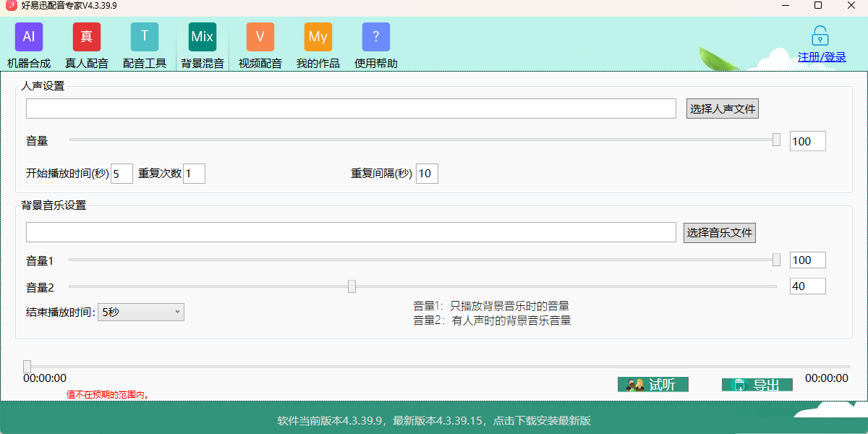Click the lock icon above 注册/登录
Viewport: 868px width, 434px height.
point(820,35)
